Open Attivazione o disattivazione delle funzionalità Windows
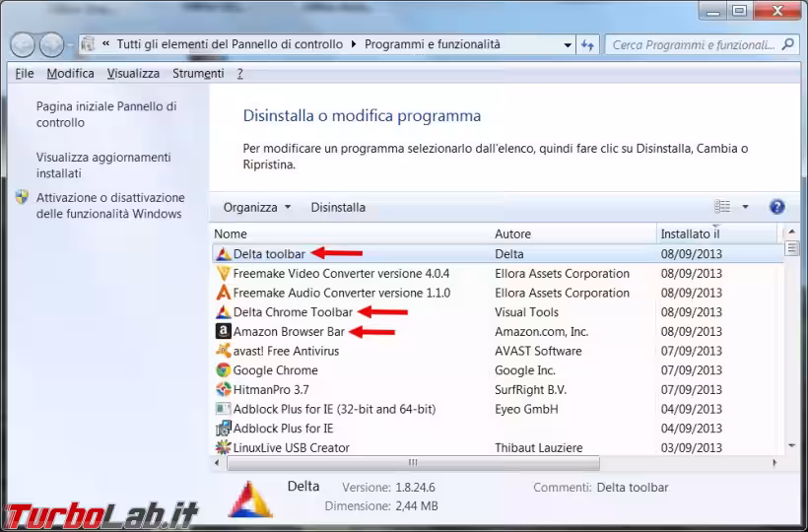 [x=110, y=206]
